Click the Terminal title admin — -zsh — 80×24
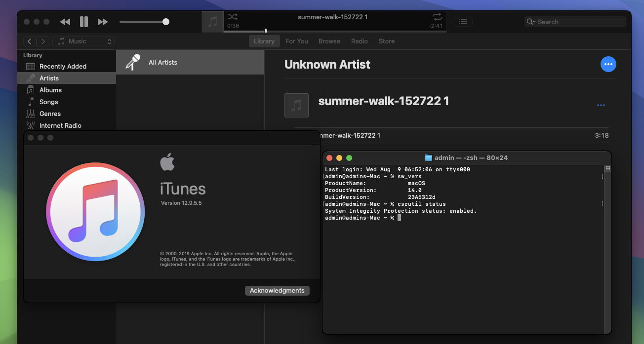Viewport: 644px width, 344px height. coord(471,158)
